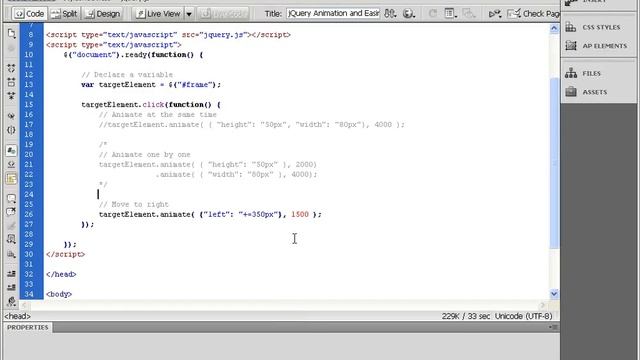Switch to Split view

pyautogui.click(x=64, y=13)
